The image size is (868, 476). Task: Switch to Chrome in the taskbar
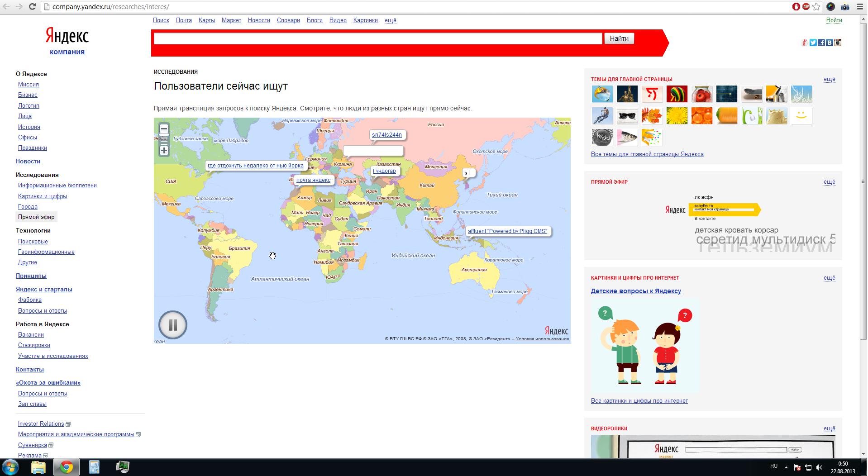pyautogui.click(x=67, y=467)
